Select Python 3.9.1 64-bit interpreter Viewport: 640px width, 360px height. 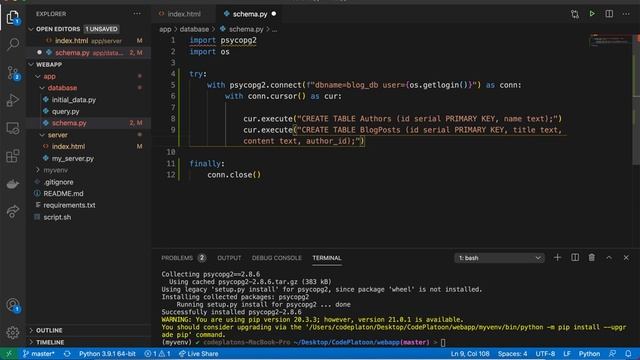click(107, 354)
